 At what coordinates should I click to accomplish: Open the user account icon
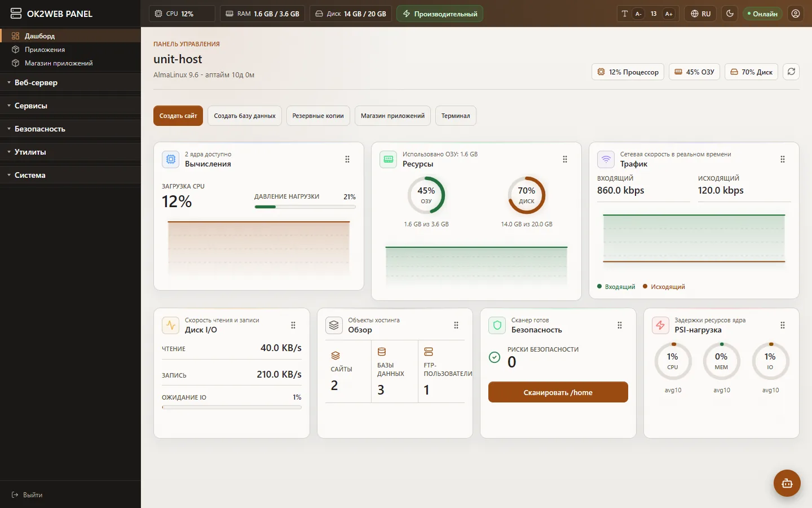(x=796, y=14)
